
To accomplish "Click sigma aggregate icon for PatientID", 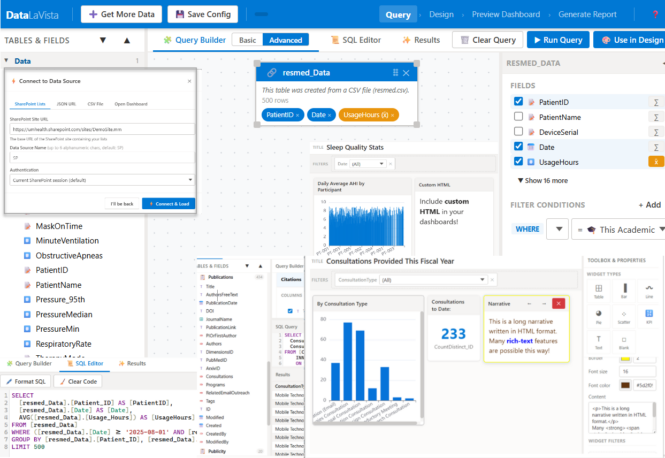I will (656, 102).
